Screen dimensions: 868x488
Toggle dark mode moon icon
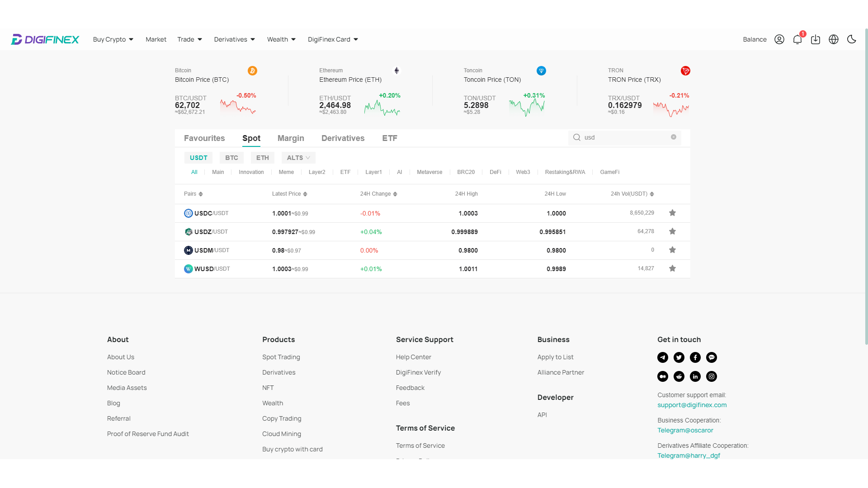852,39
